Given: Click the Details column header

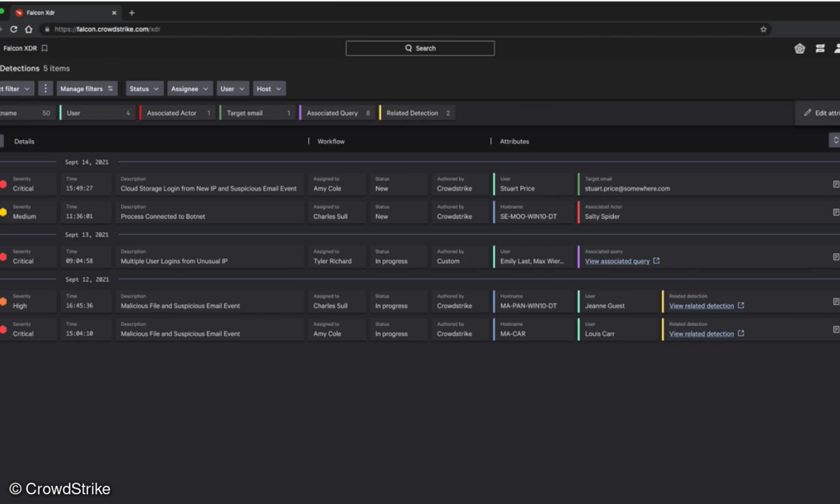Looking at the screenshot, I should point(24,141).
